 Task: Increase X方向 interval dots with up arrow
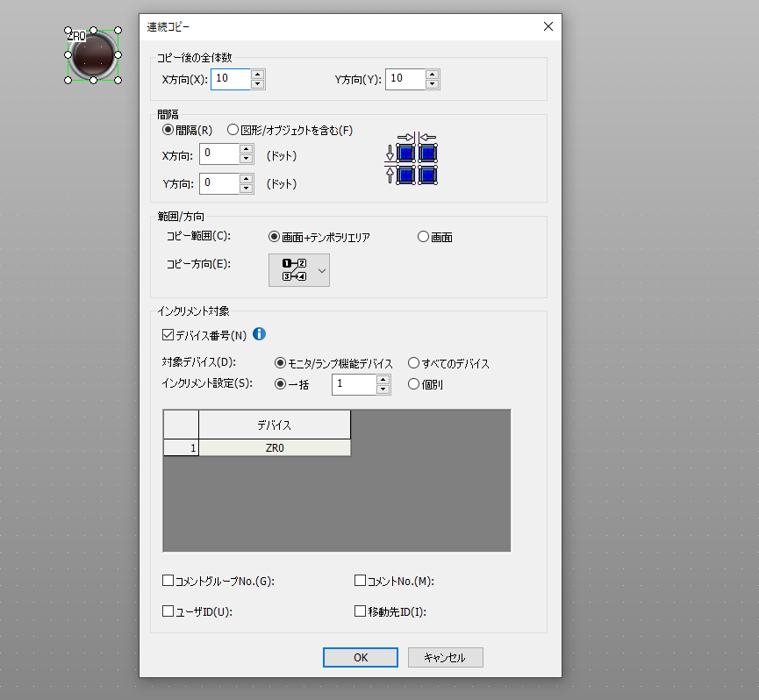247,149
